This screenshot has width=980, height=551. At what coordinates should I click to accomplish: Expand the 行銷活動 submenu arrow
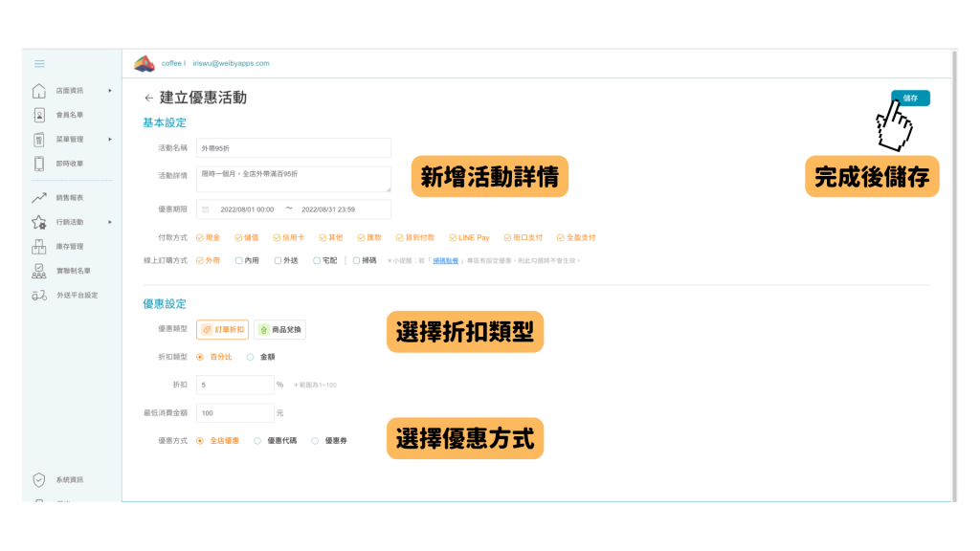(110, 222)
